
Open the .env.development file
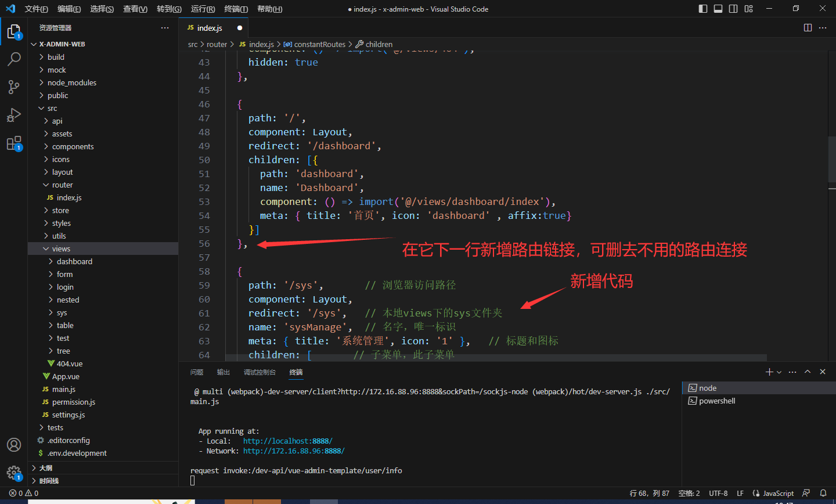click(103, 453)
